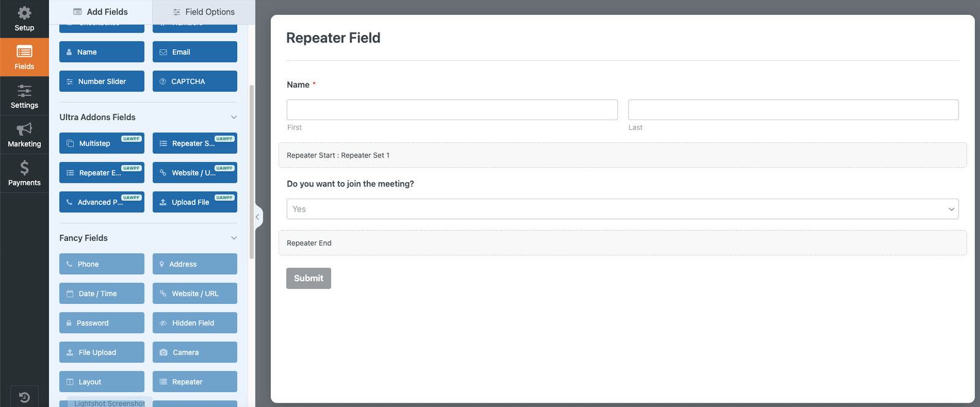Open the Setup gear icon
Screen dimensions: 980x407
(x=24, y=13)
